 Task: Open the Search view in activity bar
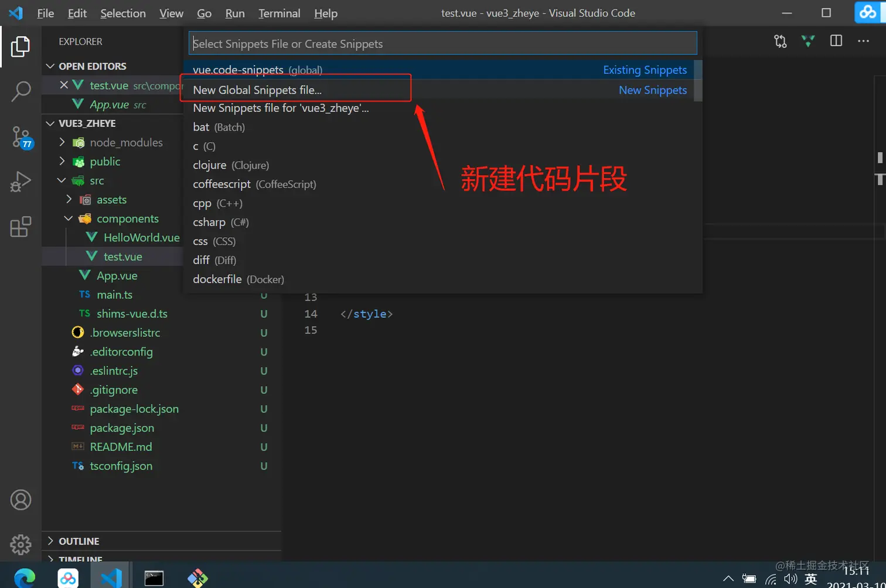(x=21, y=91)
